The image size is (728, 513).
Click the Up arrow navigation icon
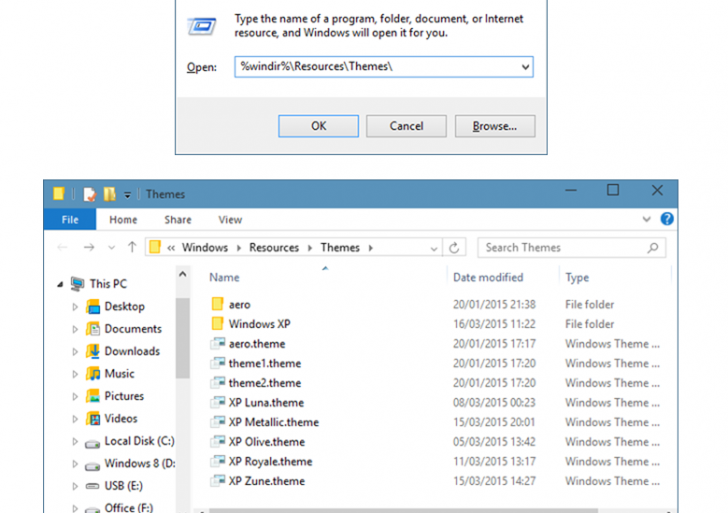[x=132, y=248]
